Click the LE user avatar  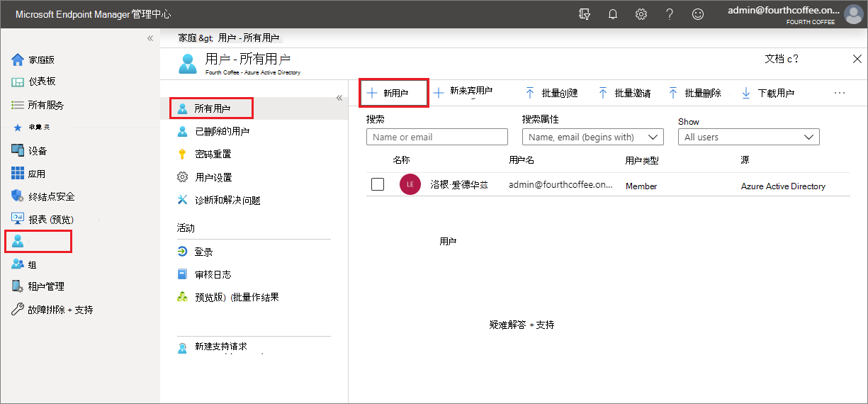(410, 185)
